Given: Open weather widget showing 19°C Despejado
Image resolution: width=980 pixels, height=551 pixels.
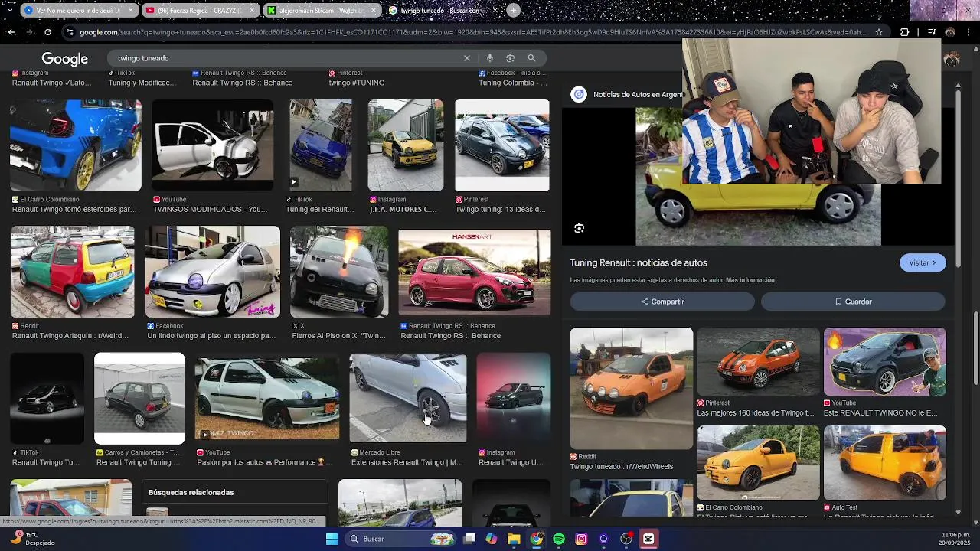Looking at the screenshot, I should coord(32,539).
